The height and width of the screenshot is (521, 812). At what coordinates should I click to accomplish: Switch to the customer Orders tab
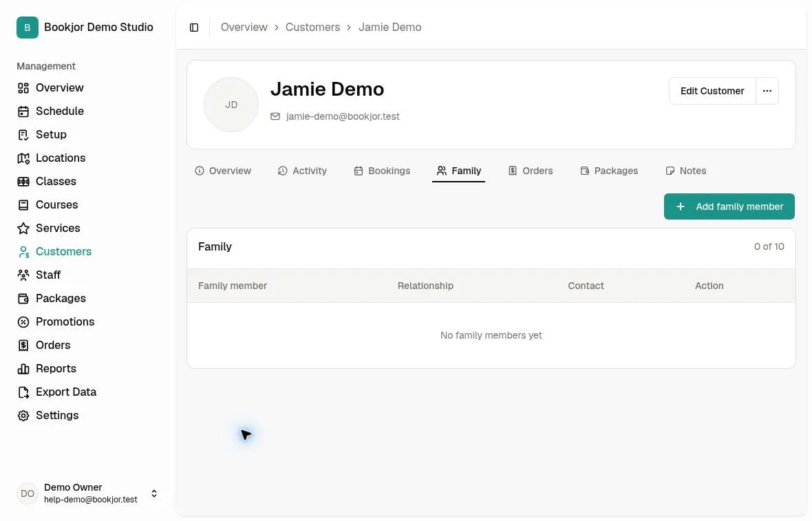tap(531, 171)
